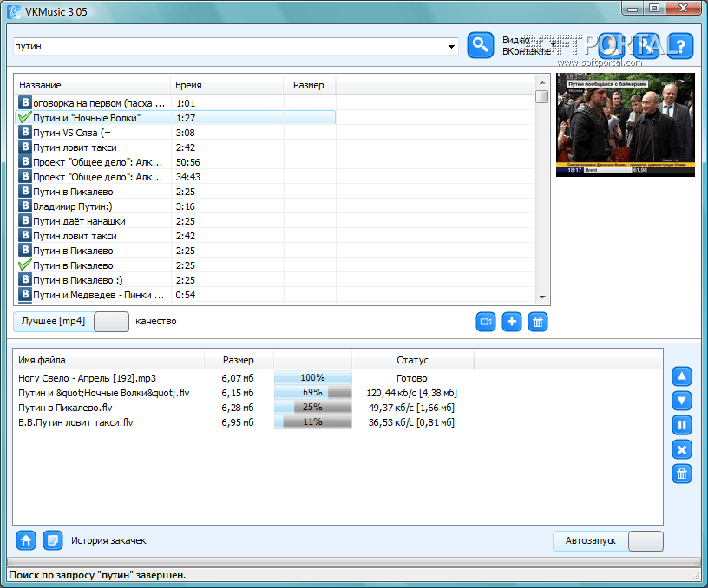Viewport: 708px width, 588px height.
Task: Move download up with the up-arrow button
Action: pyautogui.click(x=682, y=376)
